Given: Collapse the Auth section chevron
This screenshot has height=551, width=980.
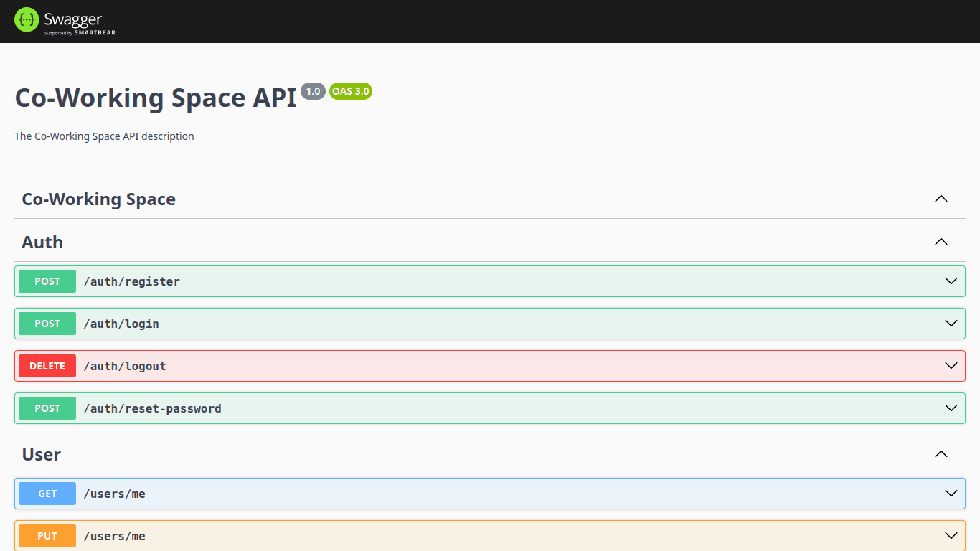Looking at the screenshot, I should [x=941, y=242].
